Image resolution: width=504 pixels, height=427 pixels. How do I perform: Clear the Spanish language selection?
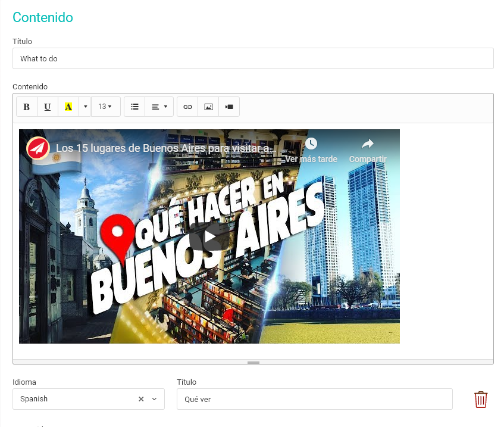tap(141, 399)
